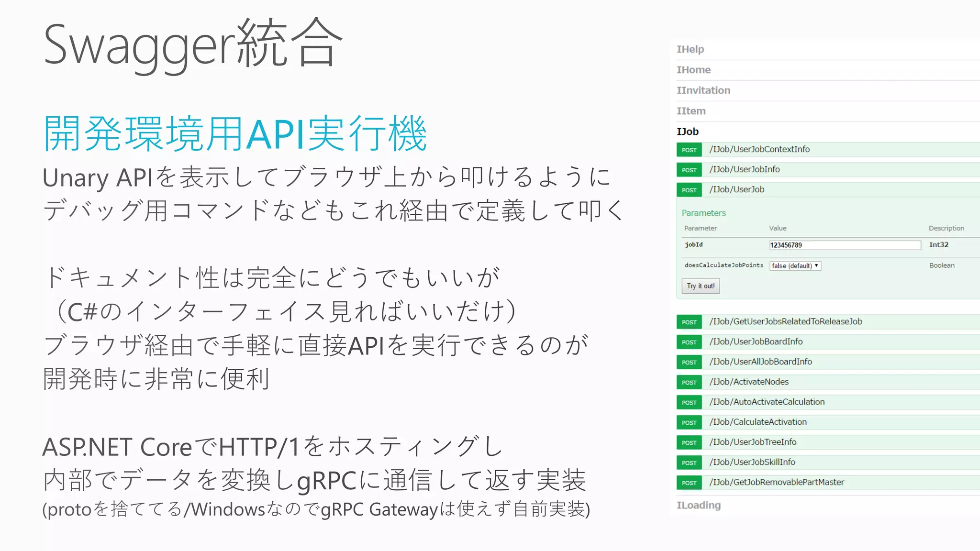Open the doesCalculateJobPoints false (default) dropdown
The image size is (980, 551).
(795, 265)
